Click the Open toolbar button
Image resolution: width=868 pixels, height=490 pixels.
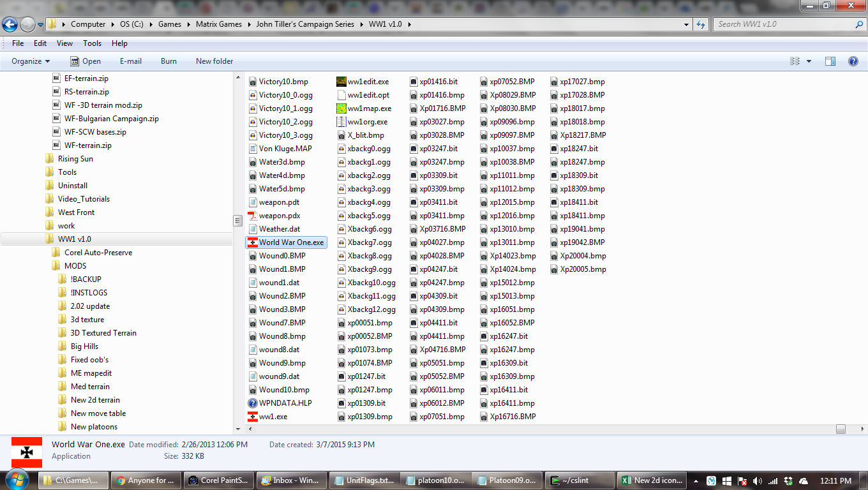click(x=85, y=61)
